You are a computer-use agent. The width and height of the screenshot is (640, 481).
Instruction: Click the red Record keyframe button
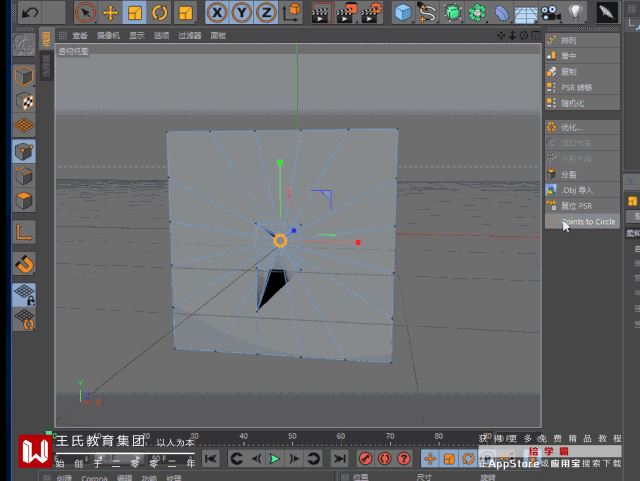click(365, 459)
